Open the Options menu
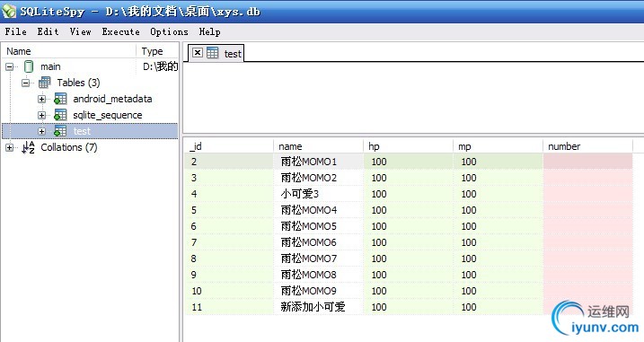The image size is (644, 342). click(x=169, y=31)
